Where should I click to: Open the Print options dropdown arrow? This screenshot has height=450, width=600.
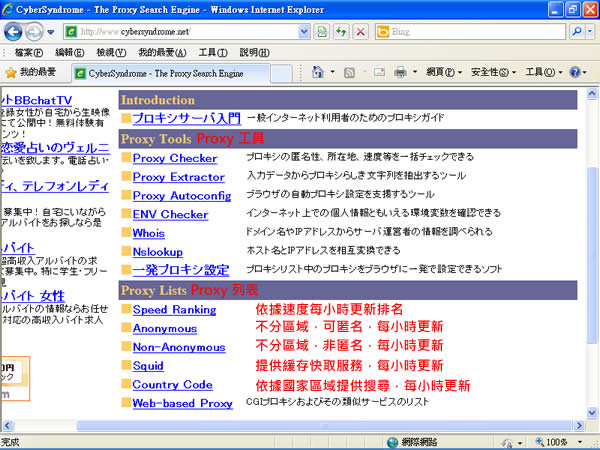pos(415,72)
